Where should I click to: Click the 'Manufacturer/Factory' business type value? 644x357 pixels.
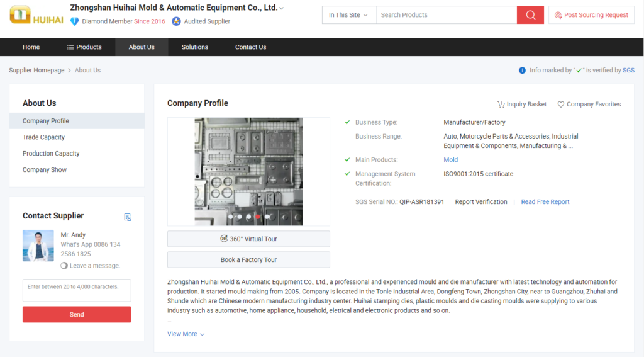474,122
